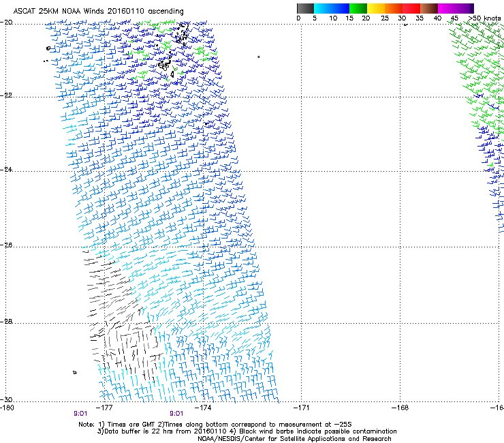This screenshot has width=504, height=443.
Task: Click the latitude label '-20'
Action: coord(6,22)
